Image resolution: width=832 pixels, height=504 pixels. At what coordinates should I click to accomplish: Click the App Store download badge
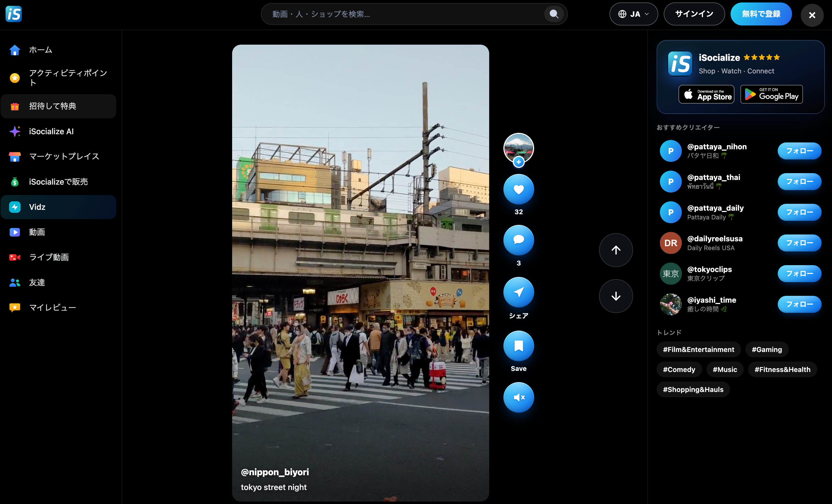pos(706,94)
